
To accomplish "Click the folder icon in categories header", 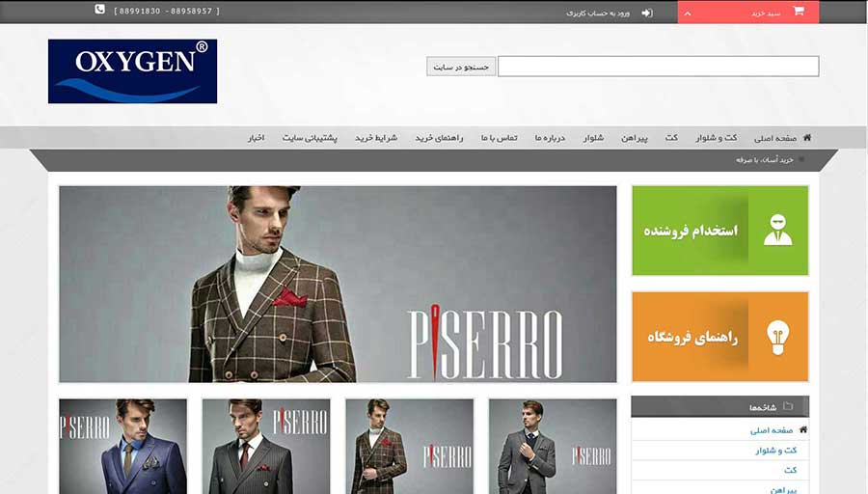I will 788,407.
